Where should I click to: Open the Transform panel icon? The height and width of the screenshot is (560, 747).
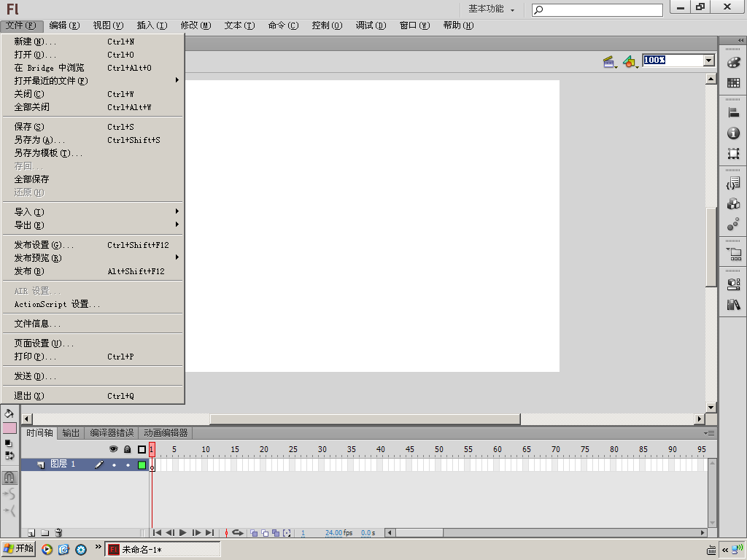pos(734,153)
